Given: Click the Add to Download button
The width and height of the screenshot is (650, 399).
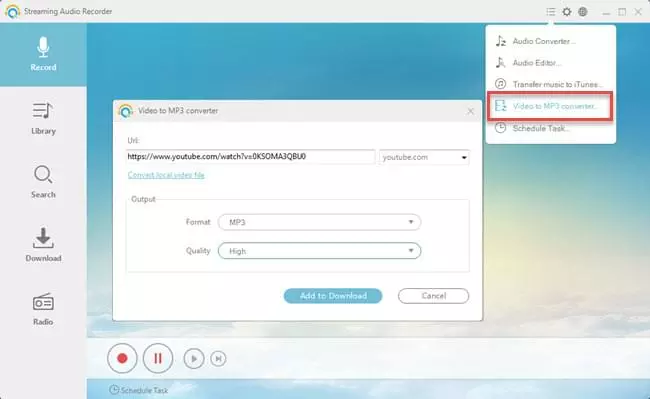Looking at the screenshot, I should [x=333, y=296].
